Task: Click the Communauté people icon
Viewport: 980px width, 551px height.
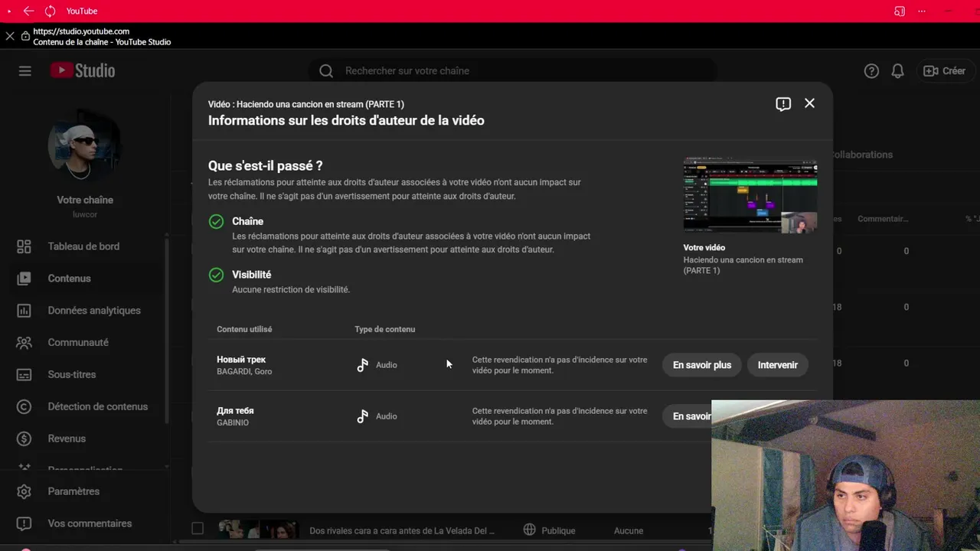Action: coord(24,343)
